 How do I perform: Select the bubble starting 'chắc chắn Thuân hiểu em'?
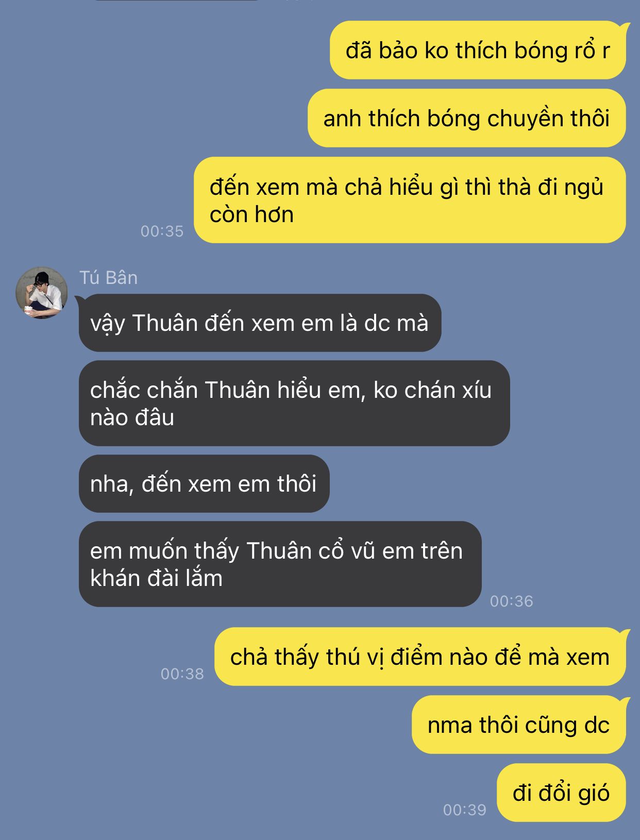tap(294, 404)
